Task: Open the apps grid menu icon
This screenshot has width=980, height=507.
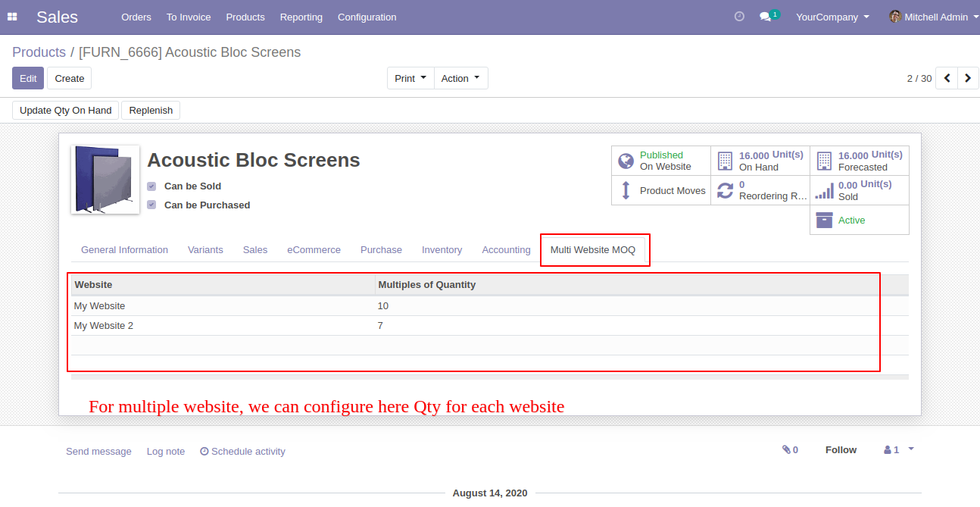Action: coord(12,17)
